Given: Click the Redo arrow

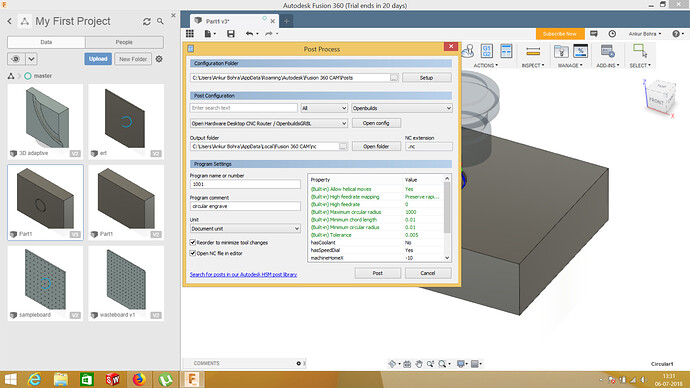Looking at the screenshot, I should 268,33.
